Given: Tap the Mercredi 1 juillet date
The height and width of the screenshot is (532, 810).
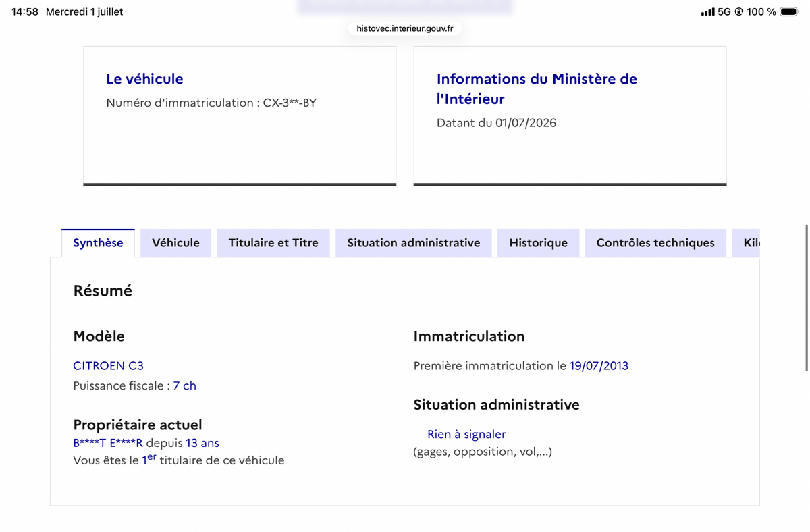Looking at the screenshot, I should click(84, 11).
